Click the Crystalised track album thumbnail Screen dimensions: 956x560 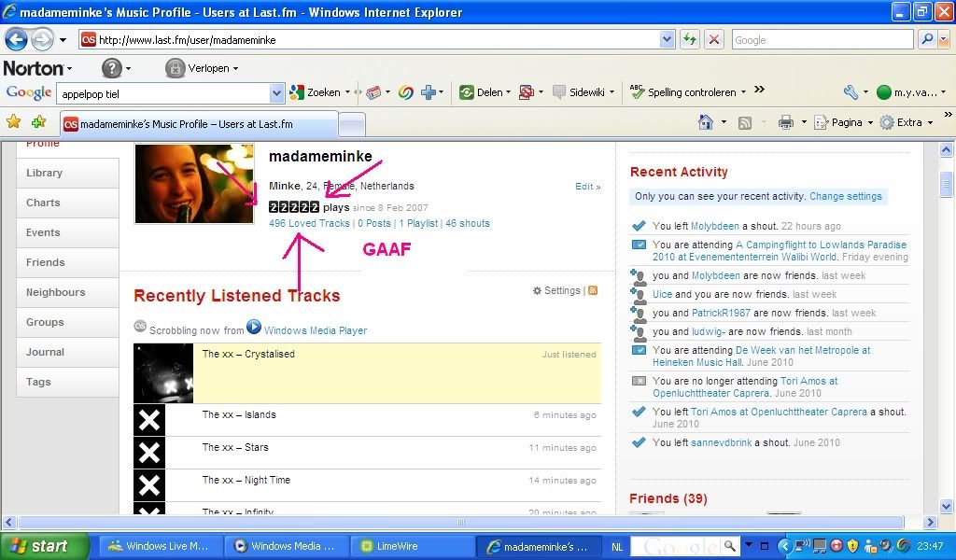pos(163,373)
